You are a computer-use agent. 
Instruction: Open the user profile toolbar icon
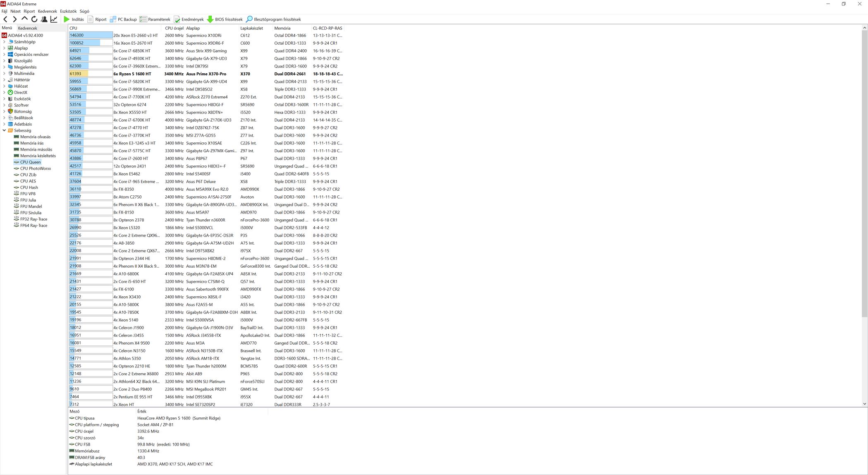tap(44, 19)
